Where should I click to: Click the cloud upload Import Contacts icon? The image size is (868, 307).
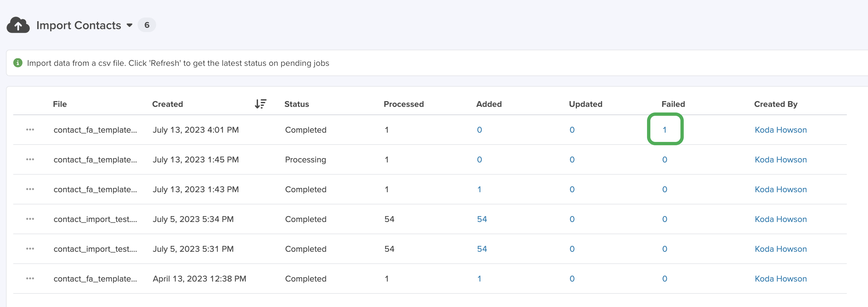(x=18, y=25)
